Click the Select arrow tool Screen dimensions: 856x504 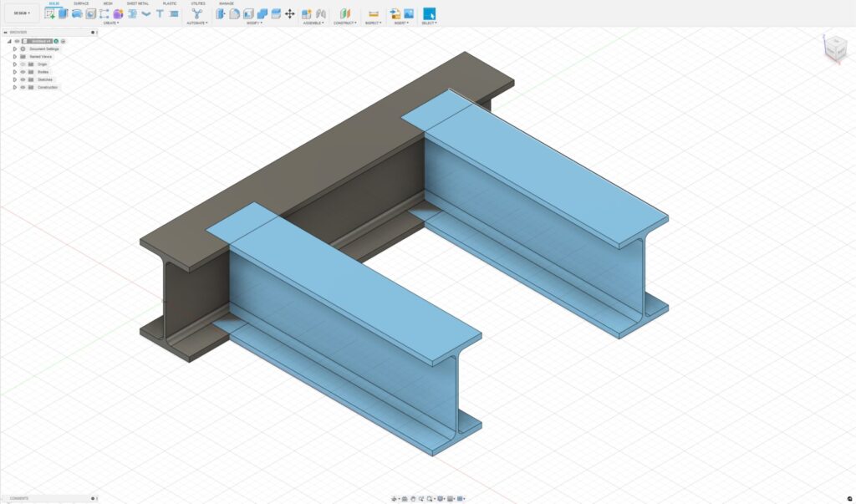[x=429, y=13]
